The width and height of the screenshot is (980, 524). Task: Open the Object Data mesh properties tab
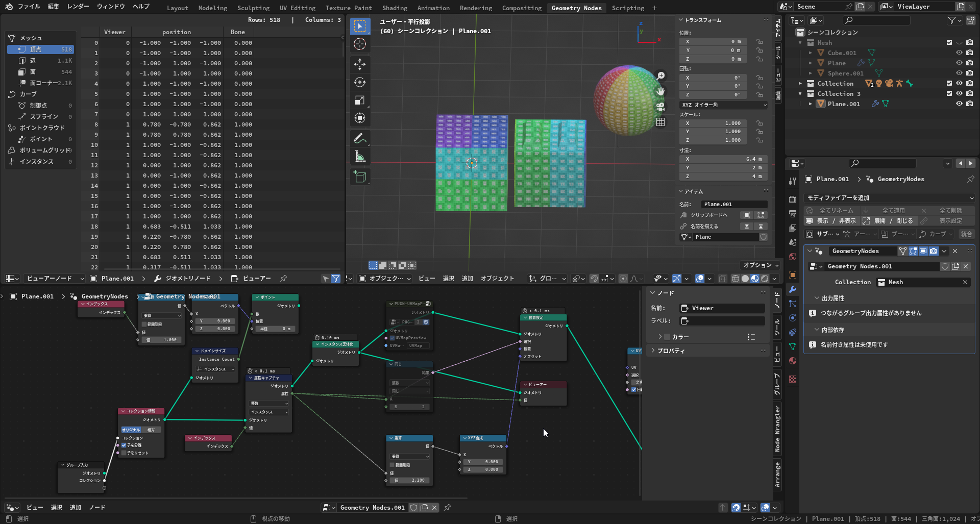pyautogui.click(x=793, y=346)
